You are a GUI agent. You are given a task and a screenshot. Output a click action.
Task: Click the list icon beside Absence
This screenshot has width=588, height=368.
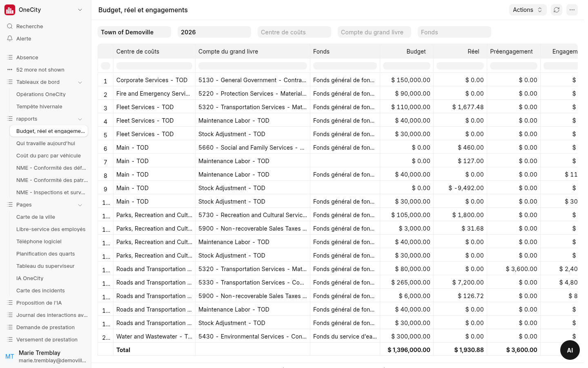point(10,57)
